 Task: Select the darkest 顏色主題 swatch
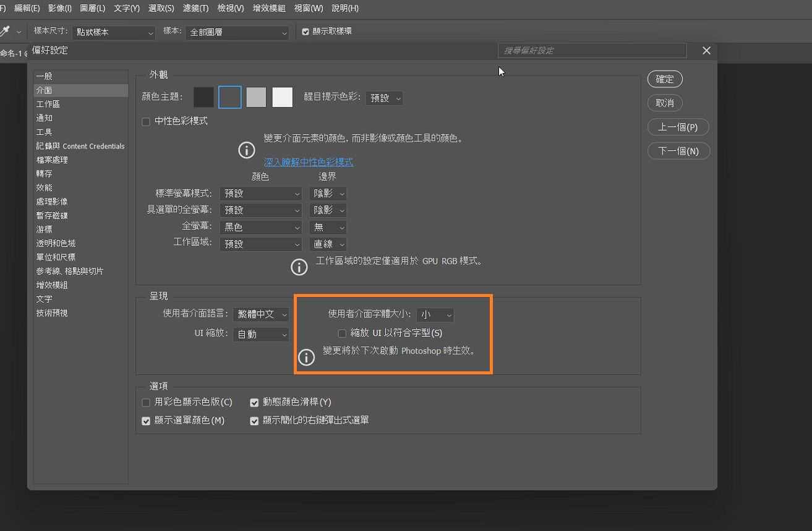pos(203,97)
